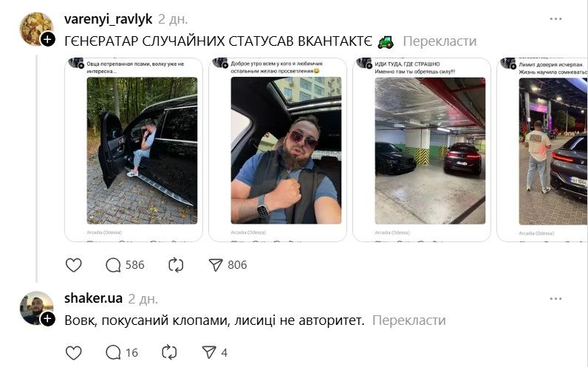Viewport: 588px width, 367px height.
Task: Open more options menu for varenyi_ravlyk post
Action: click(x=555, y=18)
